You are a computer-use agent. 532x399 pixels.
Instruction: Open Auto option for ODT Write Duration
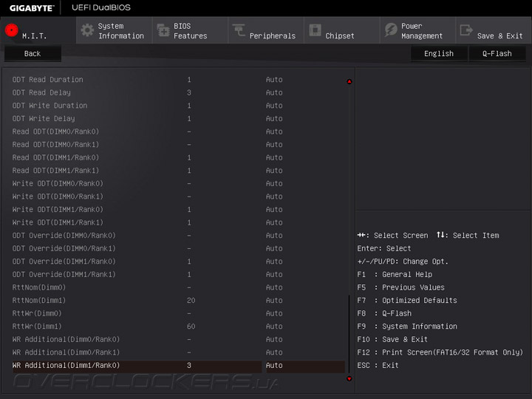point(274,106)
